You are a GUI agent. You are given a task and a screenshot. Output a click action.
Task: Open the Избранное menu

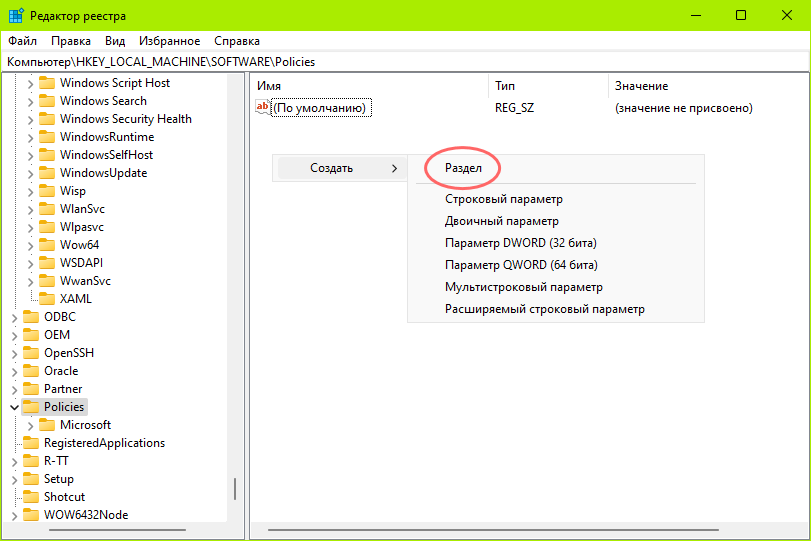point(169,41)
